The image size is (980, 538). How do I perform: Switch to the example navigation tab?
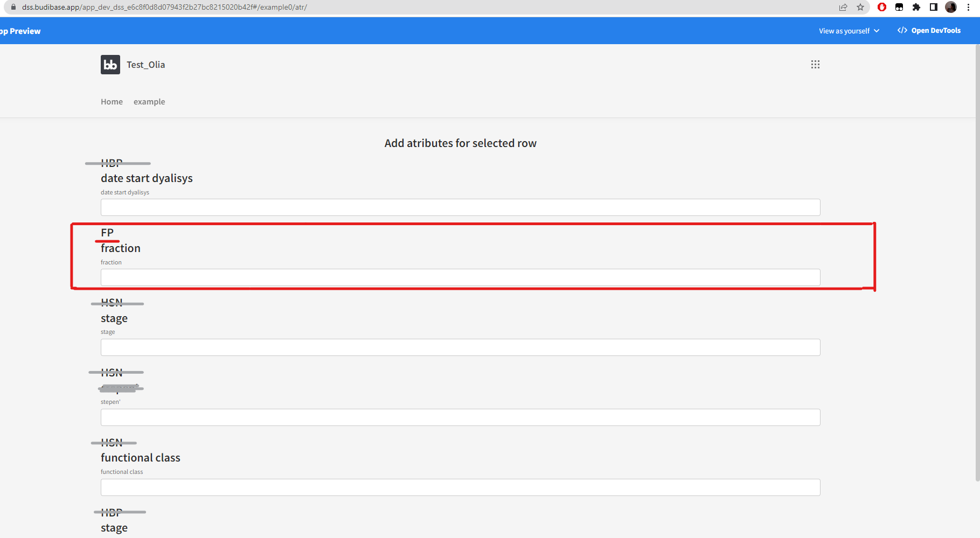149,101
